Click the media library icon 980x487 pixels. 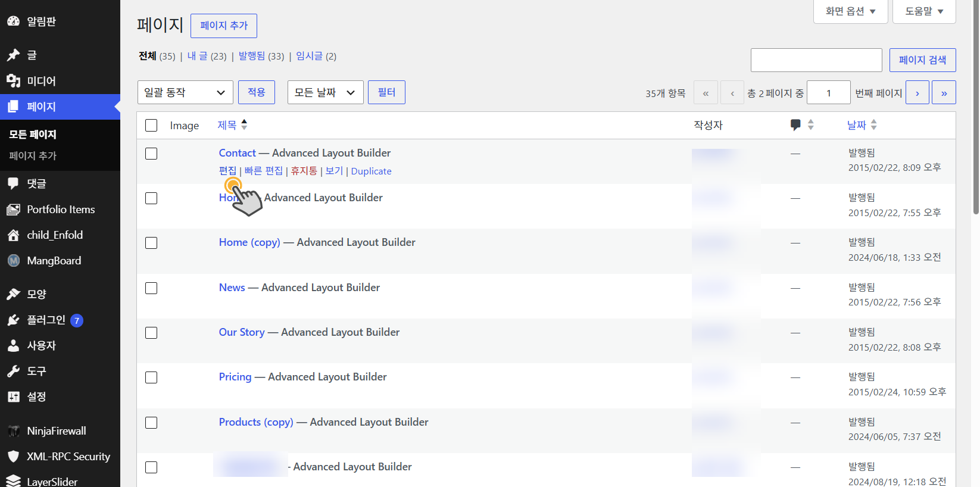coord(13,80)
